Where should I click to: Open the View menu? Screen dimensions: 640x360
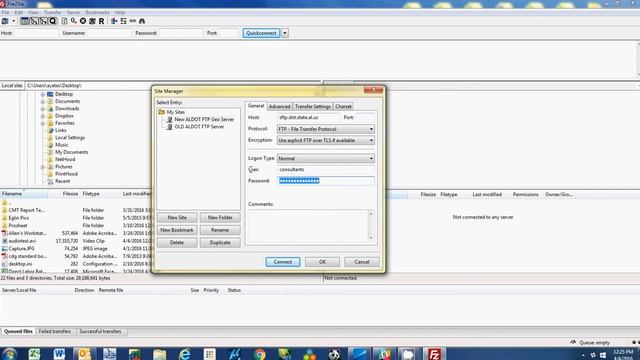pyautogui.click(x=33, y=13)
